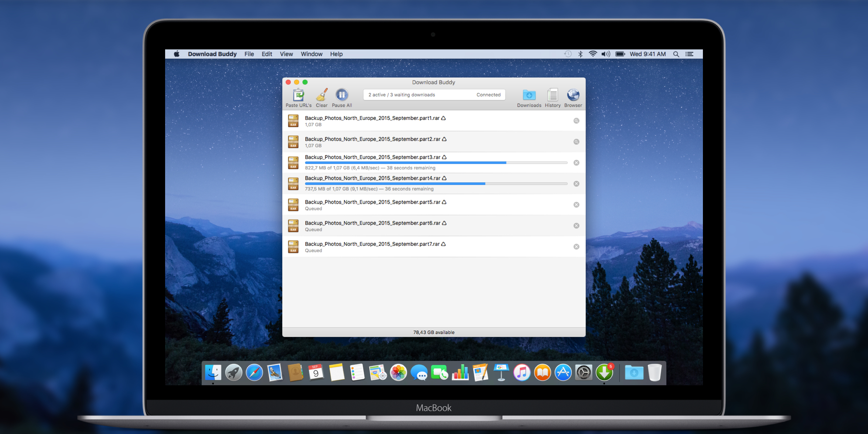868x434 pixels.
Task: Click the part3.rar download progress bar
Action: tap(436, 163)
